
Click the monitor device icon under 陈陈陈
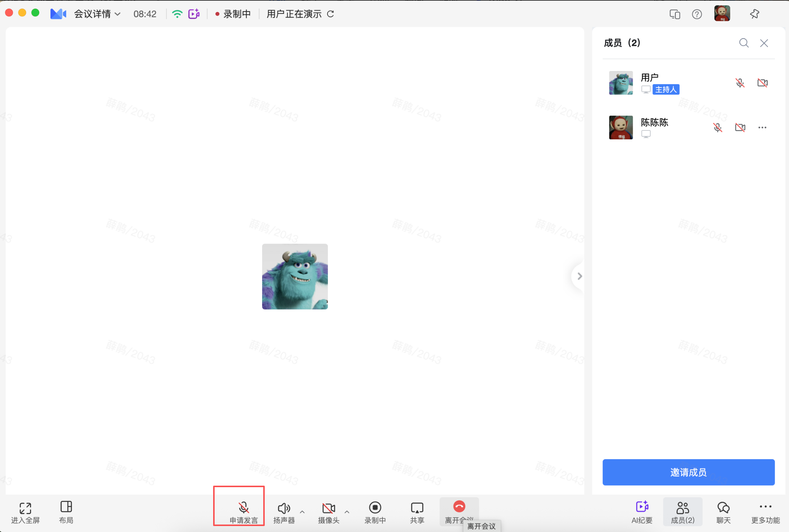[646, 134]
